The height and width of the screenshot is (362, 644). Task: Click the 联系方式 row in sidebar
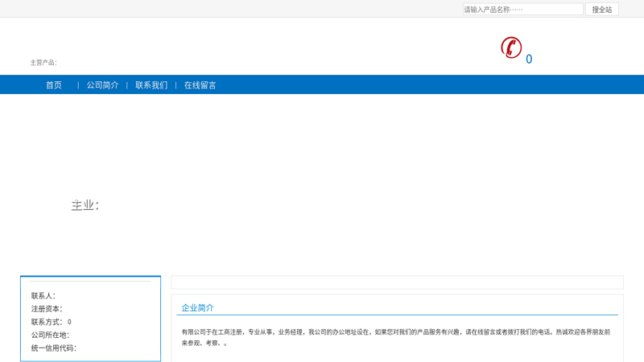coord(52,322)
